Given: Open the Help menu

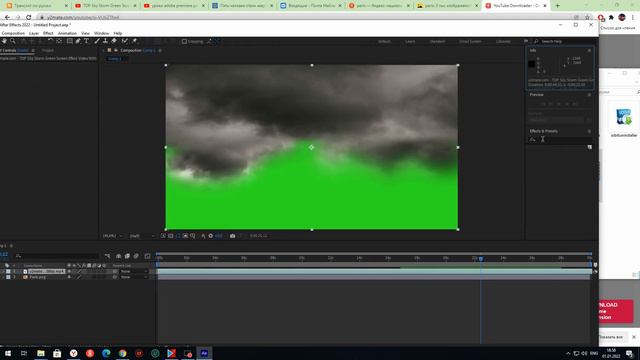Looking at the screenshot, I should click(118, 33).
